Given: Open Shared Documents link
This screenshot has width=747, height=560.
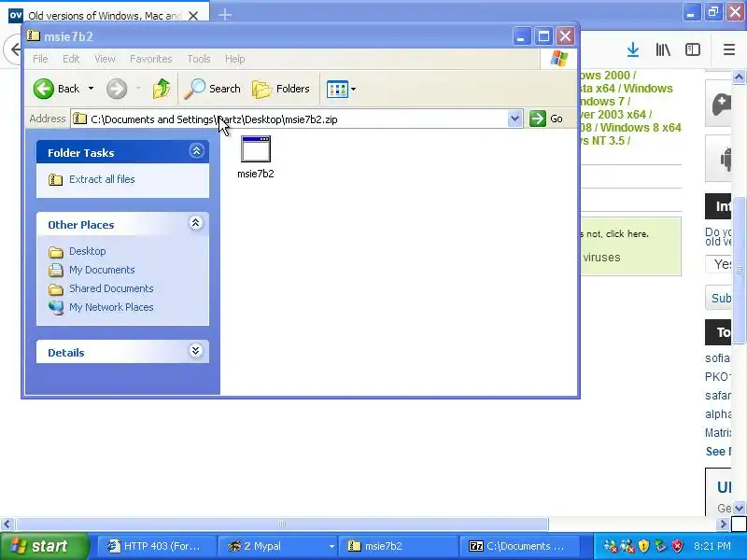Looking at the screenshot, I should click(111, 288).
